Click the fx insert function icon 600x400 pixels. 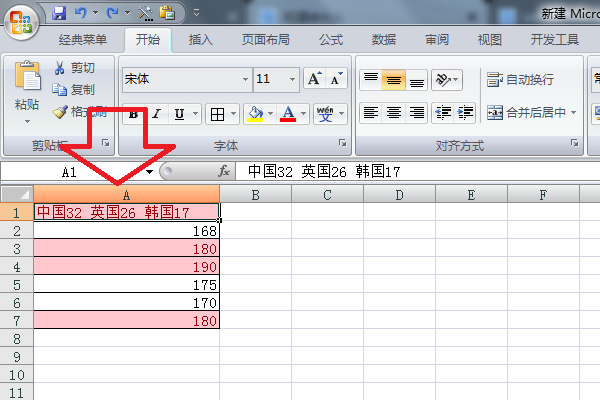coord(224,171)
